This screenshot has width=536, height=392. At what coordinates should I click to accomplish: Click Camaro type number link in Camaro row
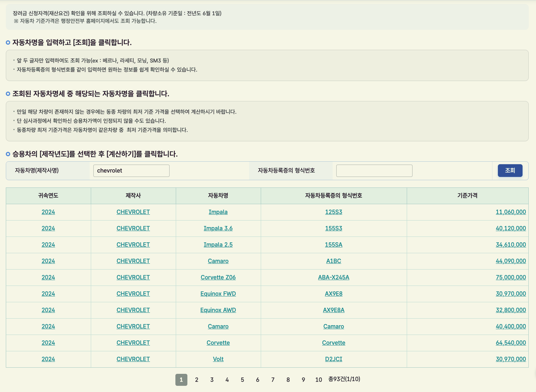(333, 326)
